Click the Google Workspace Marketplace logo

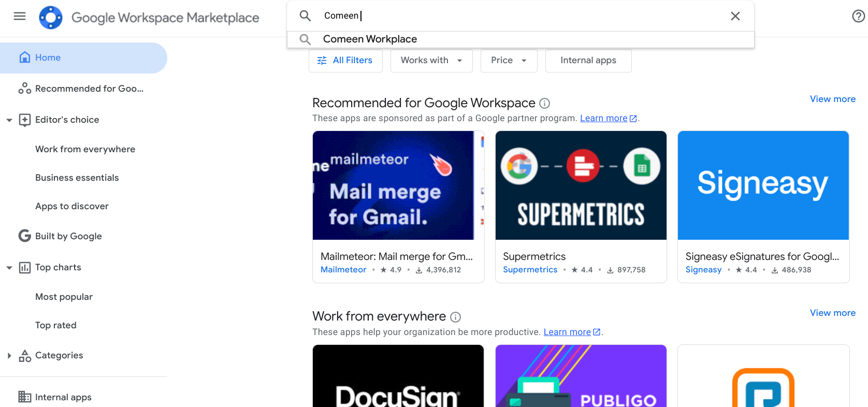51,18
